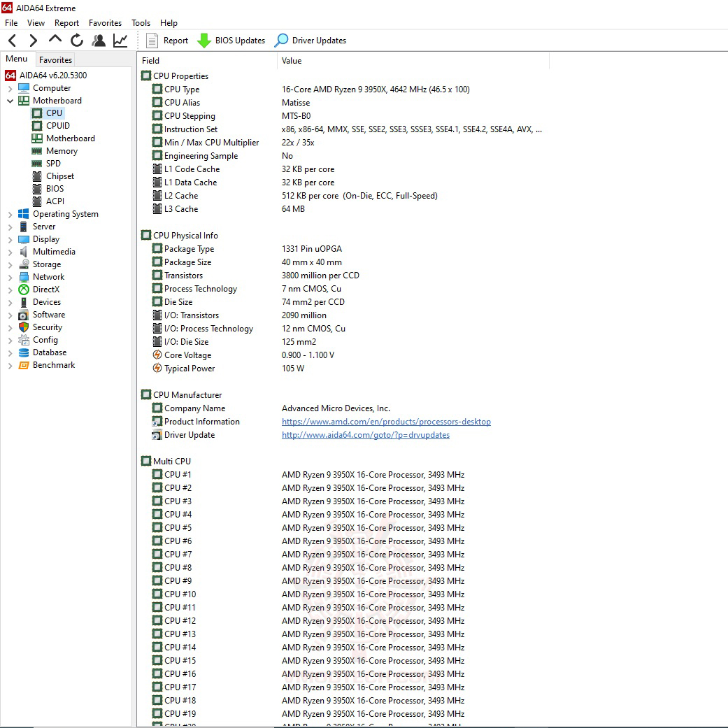Select the Network tree icon
The image size is (728, 728).
click(x=24, y=277)
